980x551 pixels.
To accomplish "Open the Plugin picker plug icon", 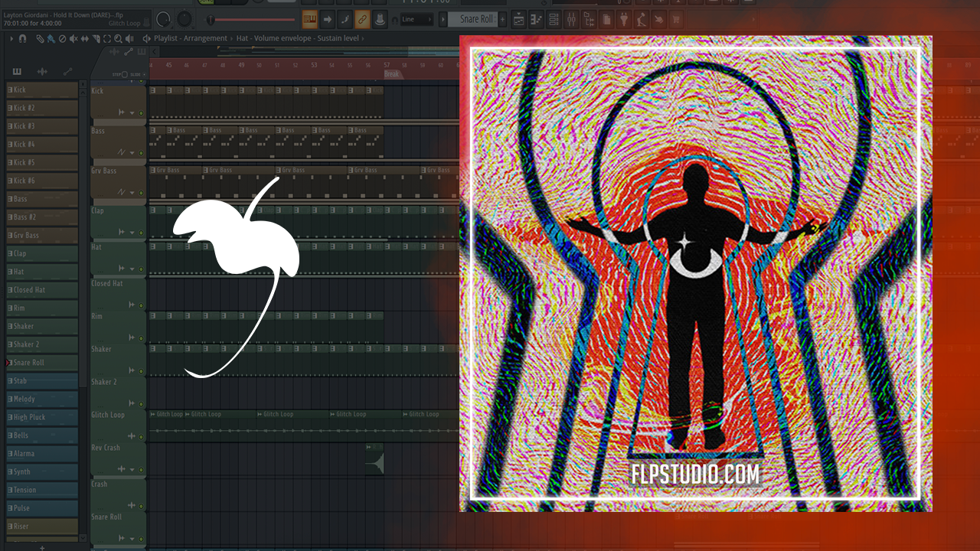I will [624, 19].
